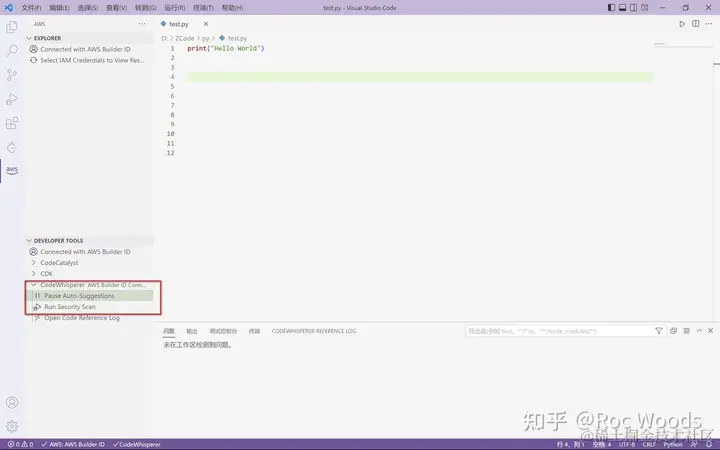Split the editor to the right

(696, 24)
